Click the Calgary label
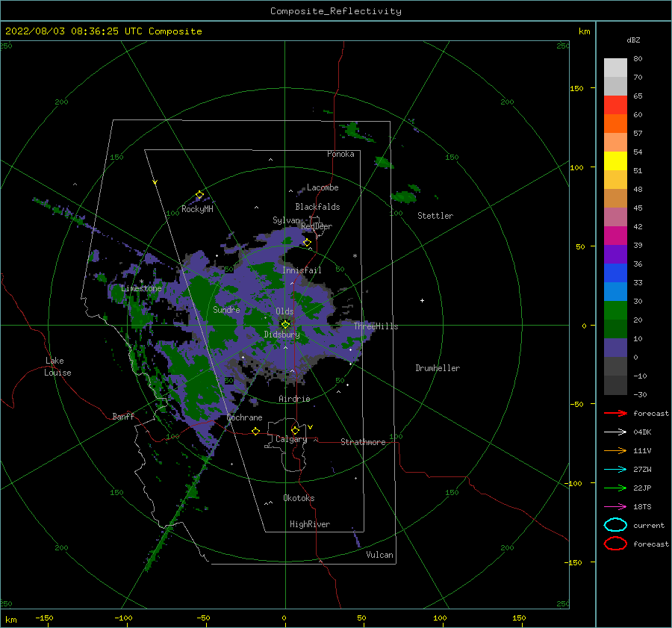 291,439
